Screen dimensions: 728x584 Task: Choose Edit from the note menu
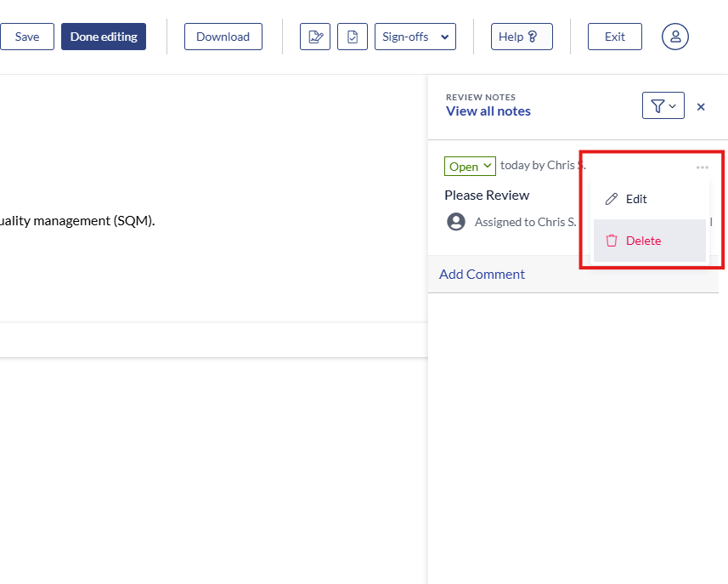[x=636, y=199]
